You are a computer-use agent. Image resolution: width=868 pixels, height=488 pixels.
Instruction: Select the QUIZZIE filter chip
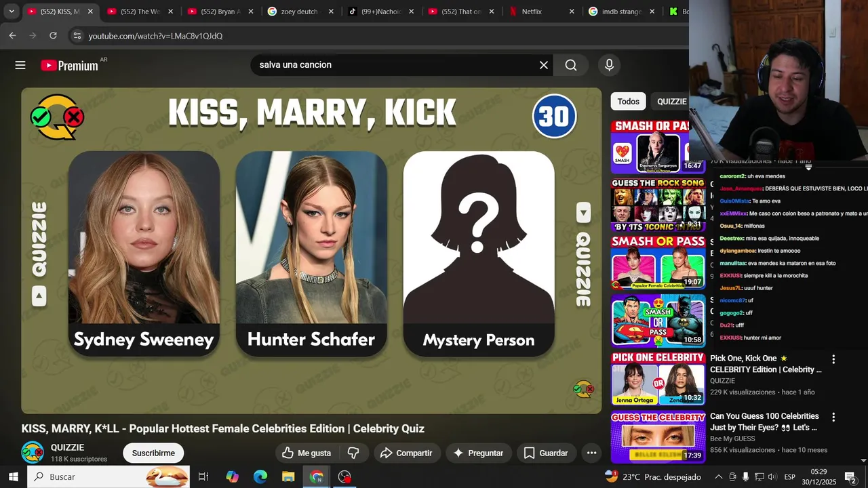tap(671, 101)
